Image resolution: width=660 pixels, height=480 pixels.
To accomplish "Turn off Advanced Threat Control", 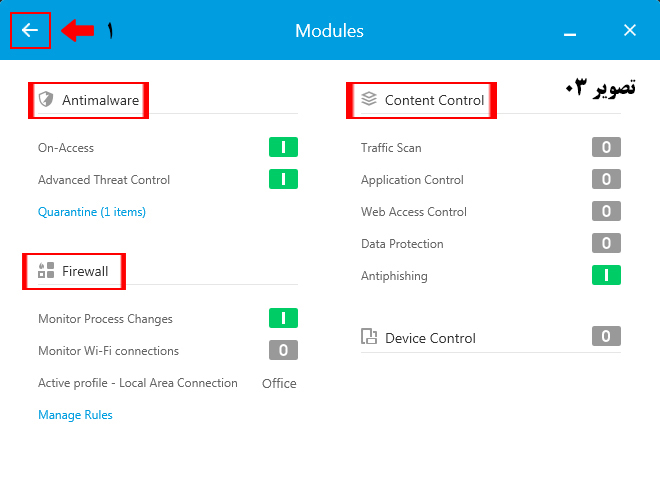I will coord(283,180).
